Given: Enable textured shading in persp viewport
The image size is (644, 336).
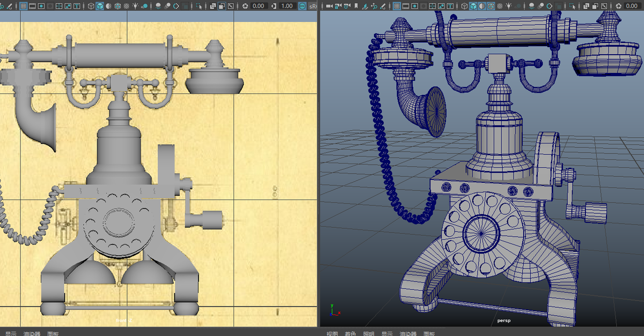Looking at the screenshot, I should 491,6.
